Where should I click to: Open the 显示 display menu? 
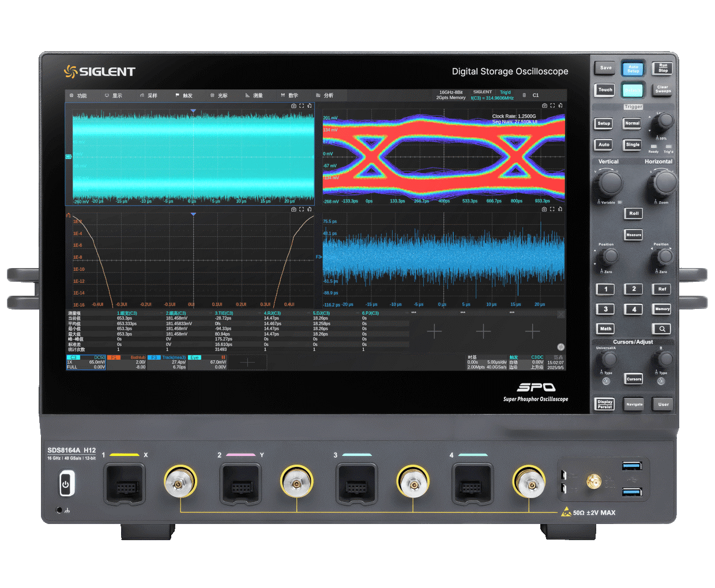[x=113, y=96]
